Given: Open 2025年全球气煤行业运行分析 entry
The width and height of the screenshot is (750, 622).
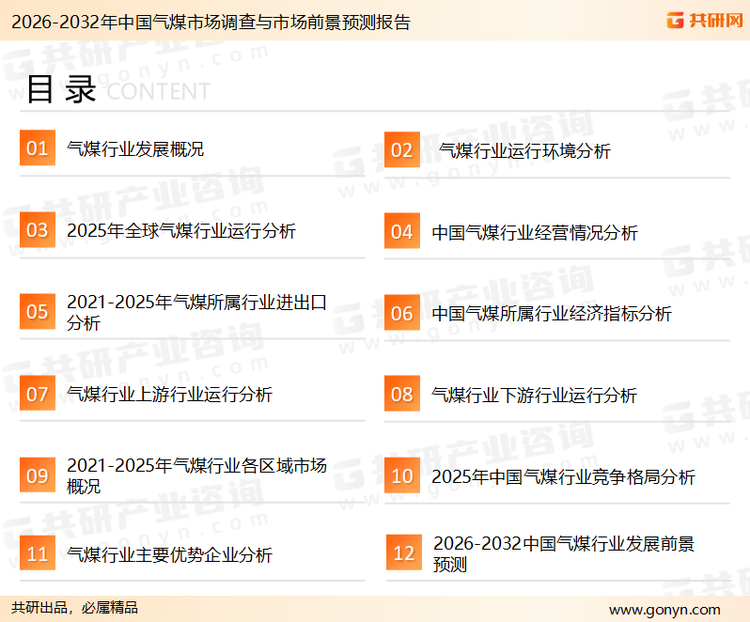Looking at the screenshot, I should click(181, 232).
